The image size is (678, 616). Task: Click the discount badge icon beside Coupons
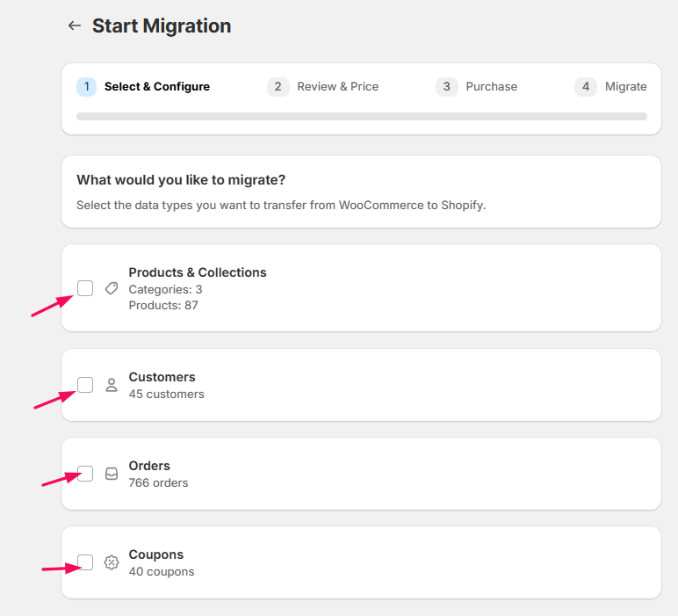[111, 562]
